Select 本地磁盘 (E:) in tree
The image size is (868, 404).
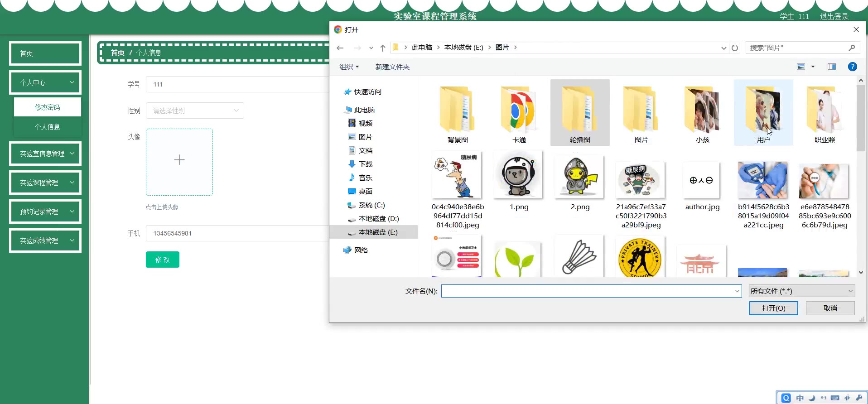(373, 232)
